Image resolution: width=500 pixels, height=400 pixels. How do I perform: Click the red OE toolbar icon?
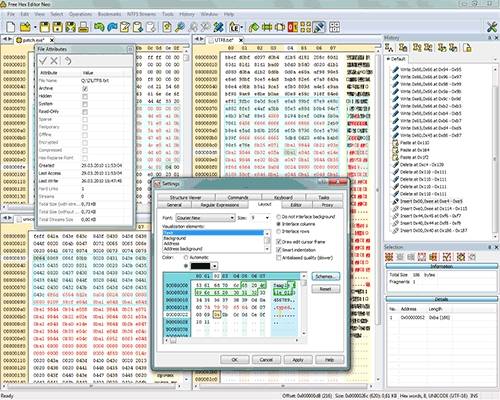292,27
